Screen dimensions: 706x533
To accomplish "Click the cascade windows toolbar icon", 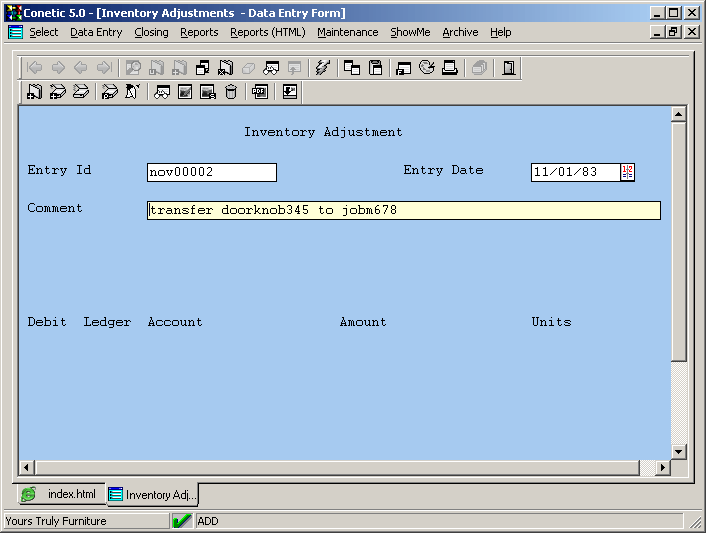I will tap(352, 68).
